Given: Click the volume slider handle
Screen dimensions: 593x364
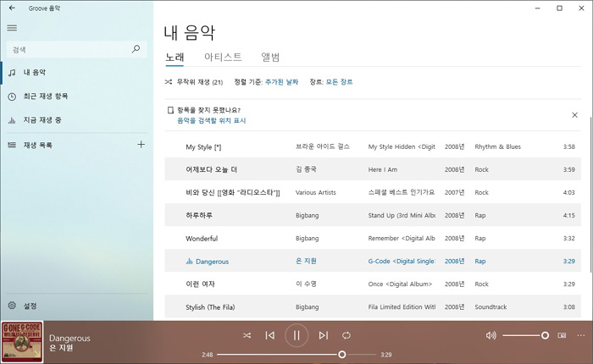Looking at the screenshot, I should pos(545,335).
